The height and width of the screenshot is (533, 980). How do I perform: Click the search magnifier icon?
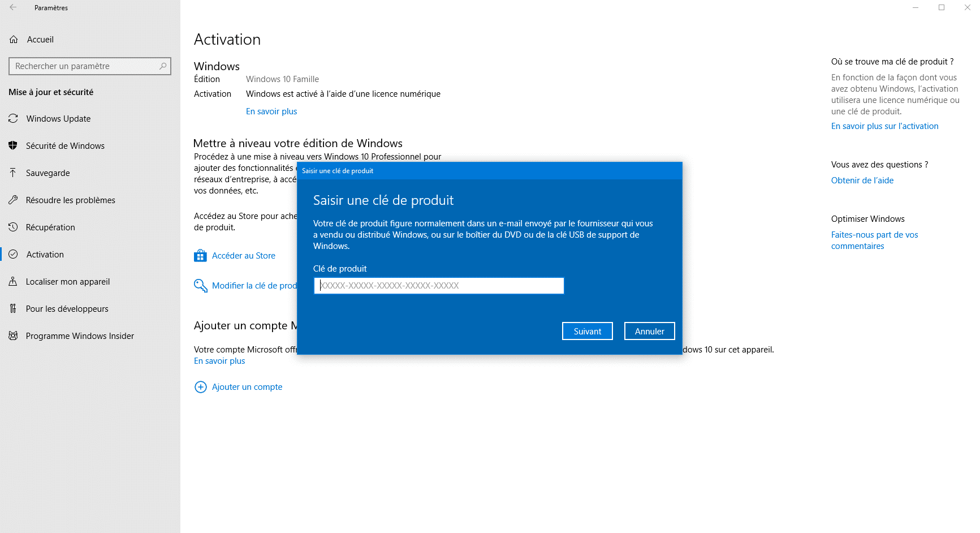click(163, 66)
